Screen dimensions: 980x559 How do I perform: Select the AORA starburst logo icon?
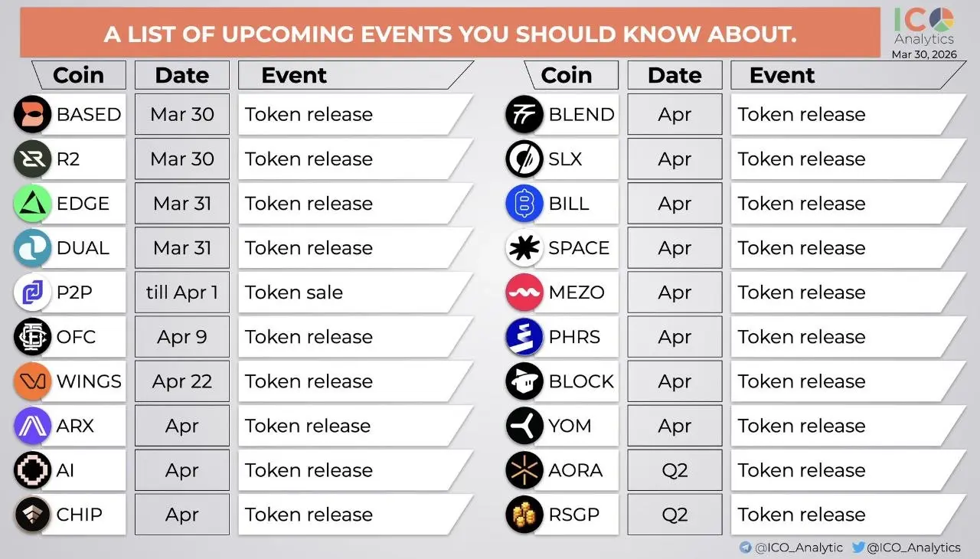(x=524, y=469)
